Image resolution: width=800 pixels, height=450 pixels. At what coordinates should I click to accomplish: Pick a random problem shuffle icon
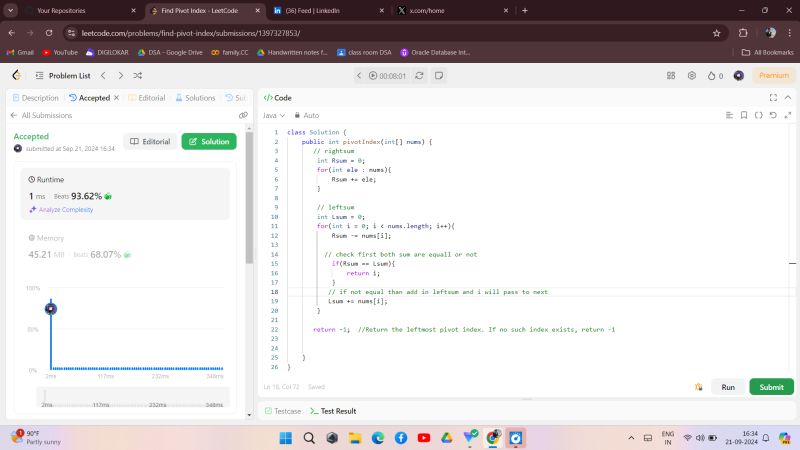click(138, 76)
